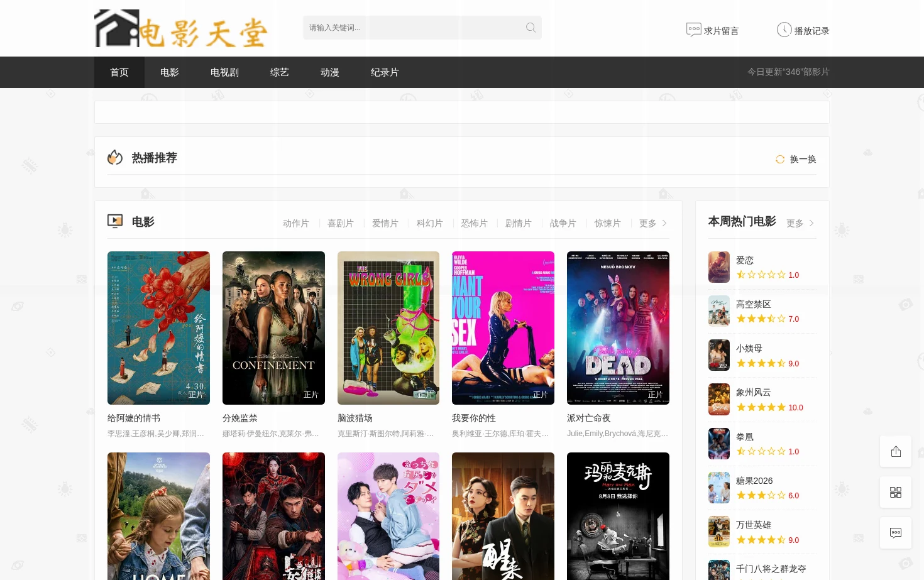Open 综艺 navigation tab
This screenshot has height=580, width=924.
click(280, 72)
